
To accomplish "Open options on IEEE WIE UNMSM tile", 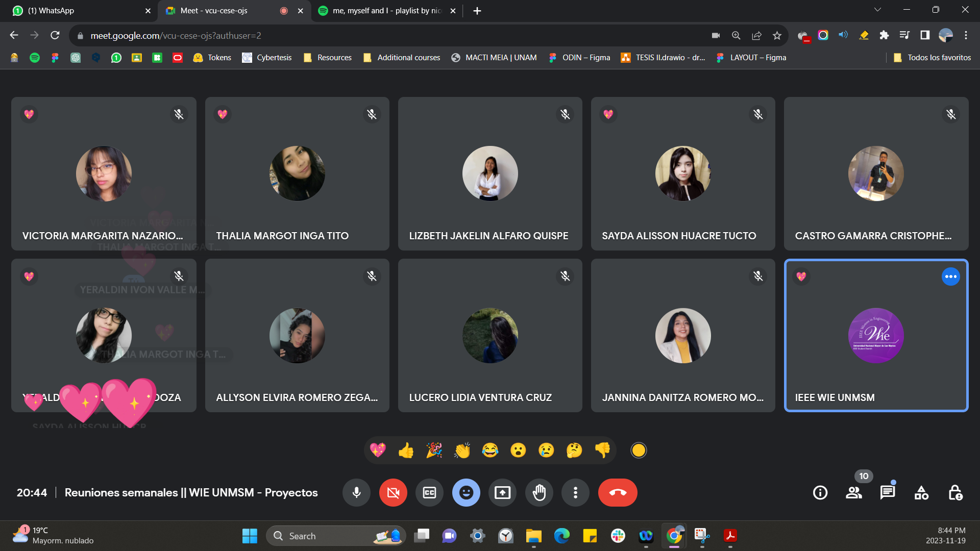I will [950, 277].
